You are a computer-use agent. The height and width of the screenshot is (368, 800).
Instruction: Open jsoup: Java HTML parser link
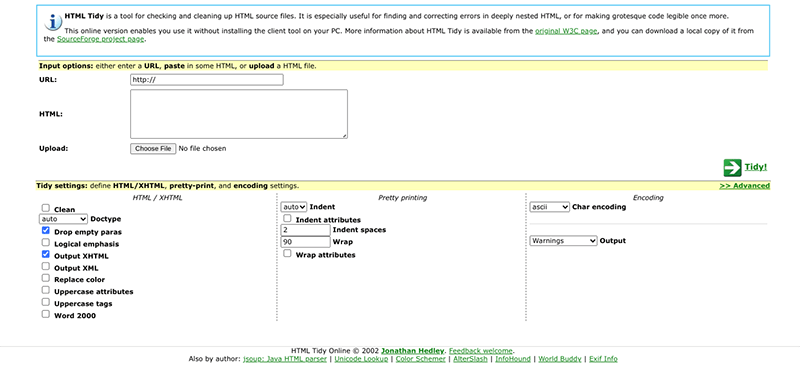pos(285,359)
